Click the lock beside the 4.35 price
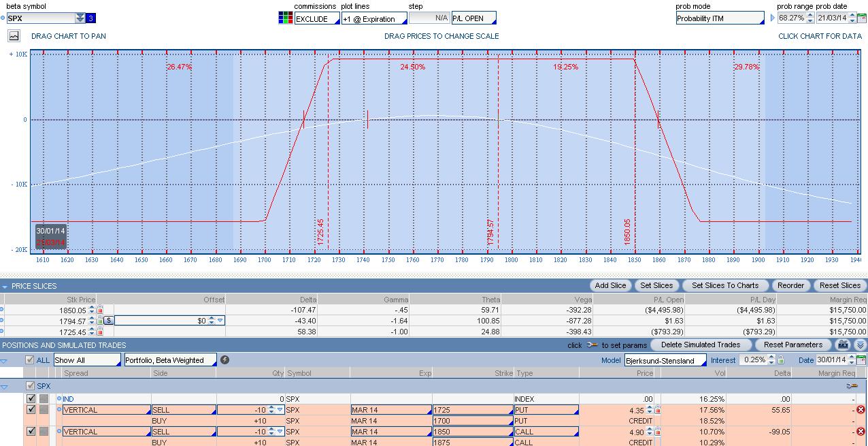 pos(657,410)
